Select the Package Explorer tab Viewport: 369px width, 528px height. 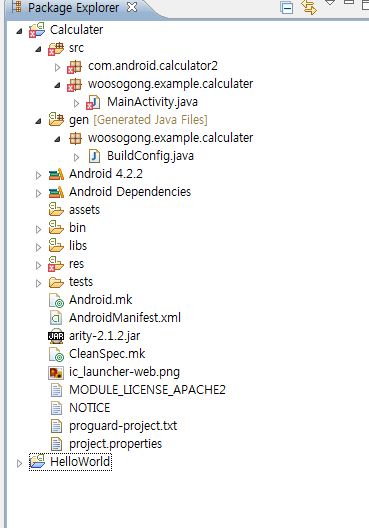pyautogui.click(x=73, y=8)
